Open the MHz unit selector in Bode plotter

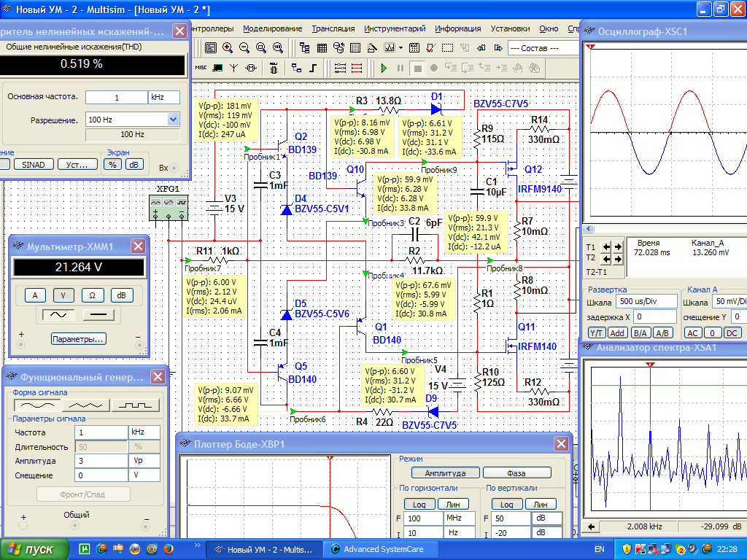tap(460, 518)
